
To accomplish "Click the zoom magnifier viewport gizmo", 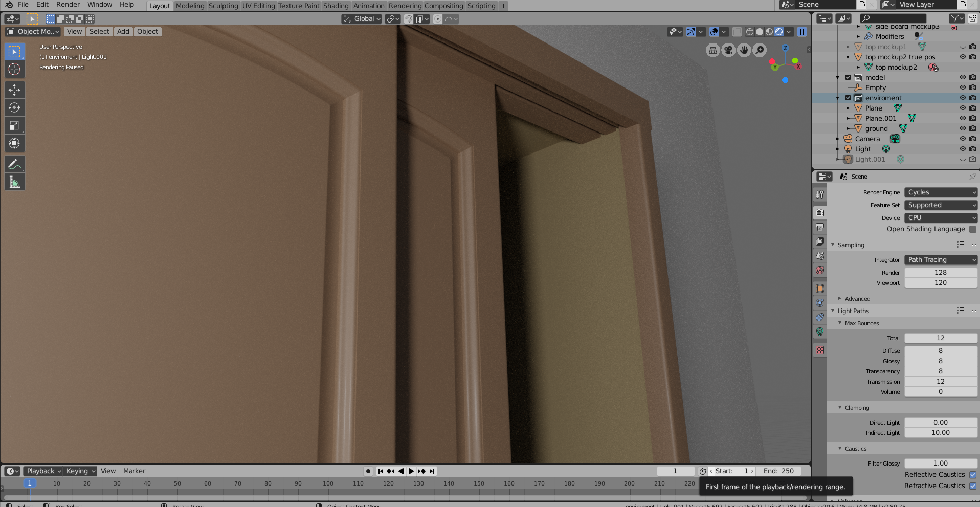I will point(760,50).
